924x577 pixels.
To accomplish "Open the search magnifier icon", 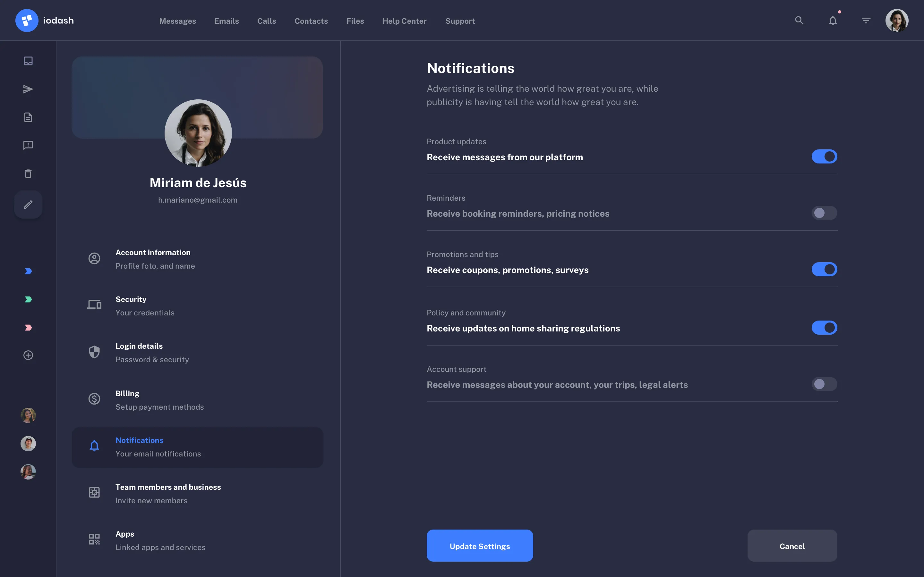I will click(x=799, y=20).
